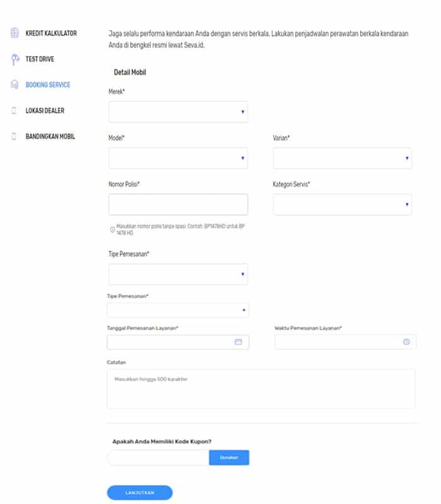This screenshot has height=504, width=441.
Task: Open the first Tipe Pemesanan dropdown
Action: (x=178, y=274)
